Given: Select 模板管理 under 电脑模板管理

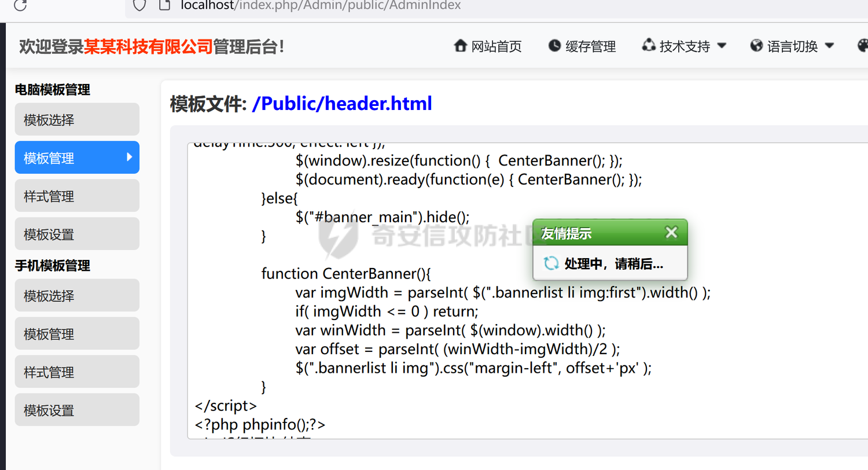Looking at the screenshot, I should tap(77, 157).
